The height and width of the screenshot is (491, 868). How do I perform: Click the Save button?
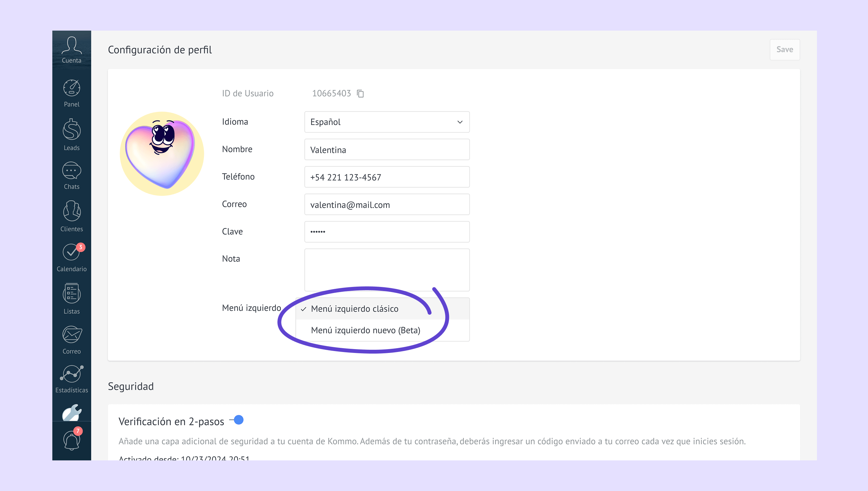click(x=784, y=49)
